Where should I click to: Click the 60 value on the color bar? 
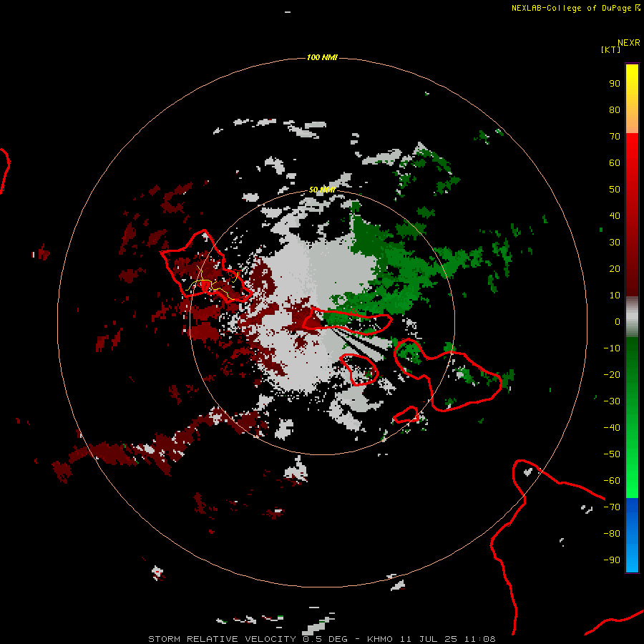[615, 163]
